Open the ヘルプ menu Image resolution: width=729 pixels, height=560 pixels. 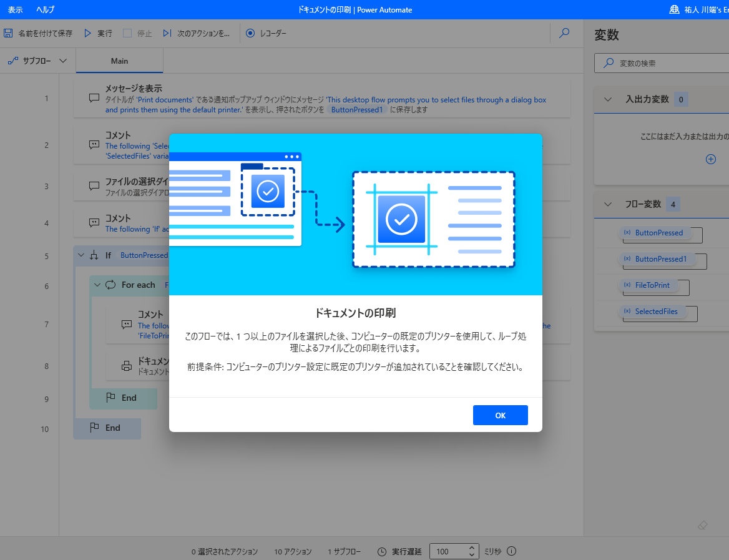(x=46, y=9)
